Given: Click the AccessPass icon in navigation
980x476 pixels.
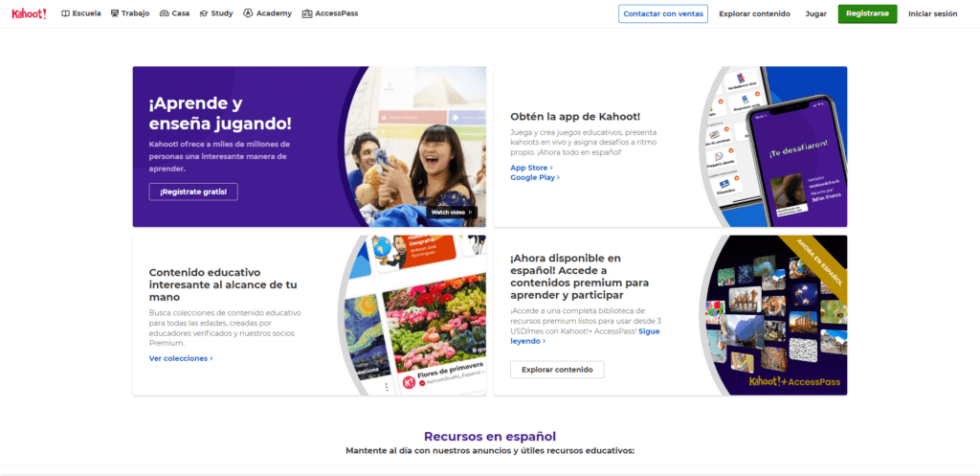Looking at the screenshot, I should (307, 13).
